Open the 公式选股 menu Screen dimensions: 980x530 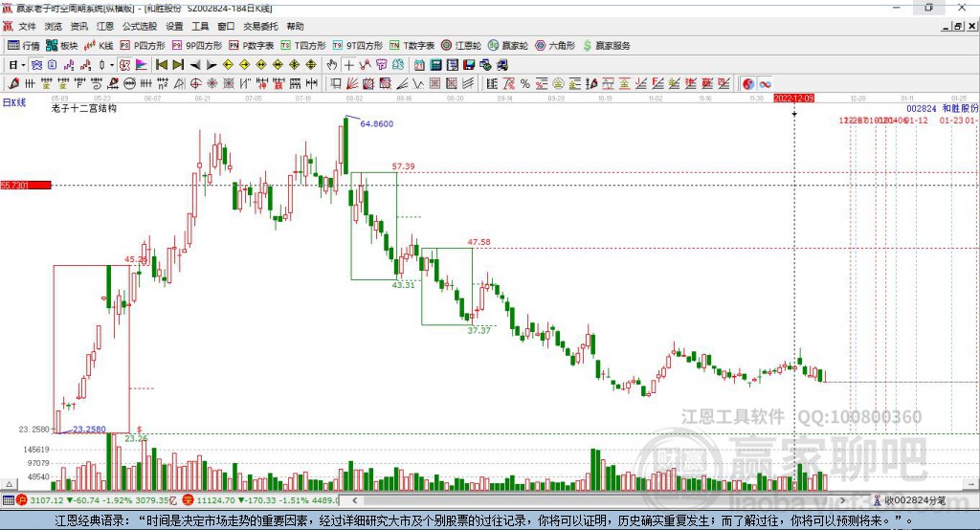point(140,26)
